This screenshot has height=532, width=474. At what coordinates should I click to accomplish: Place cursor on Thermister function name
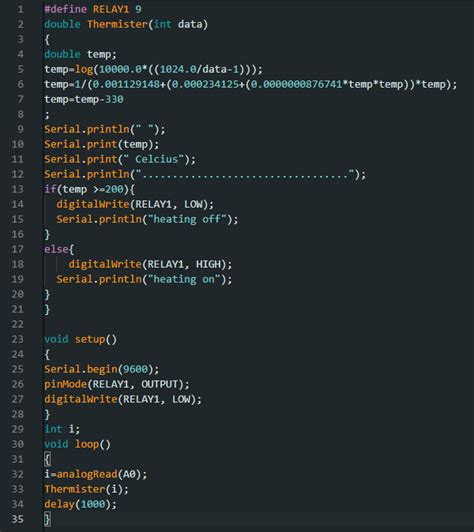click(117, 24)
